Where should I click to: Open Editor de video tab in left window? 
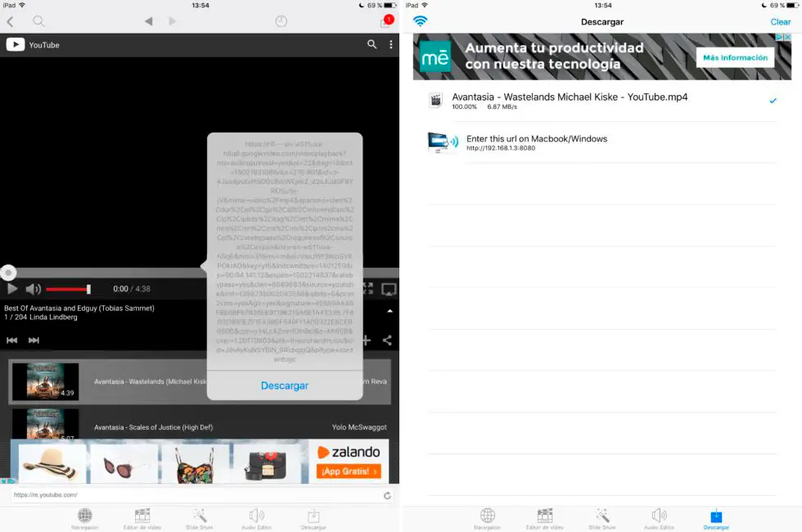(x=142, y=519)
